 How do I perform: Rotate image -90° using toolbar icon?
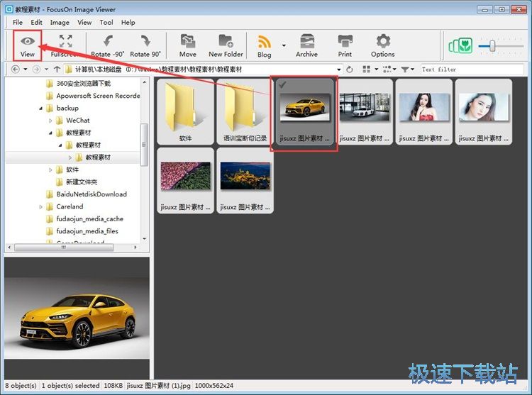(x=107, y=41)
